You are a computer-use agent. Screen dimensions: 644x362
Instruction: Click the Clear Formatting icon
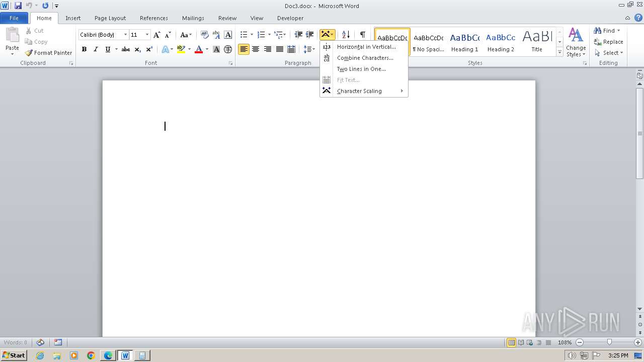point(204,35)
